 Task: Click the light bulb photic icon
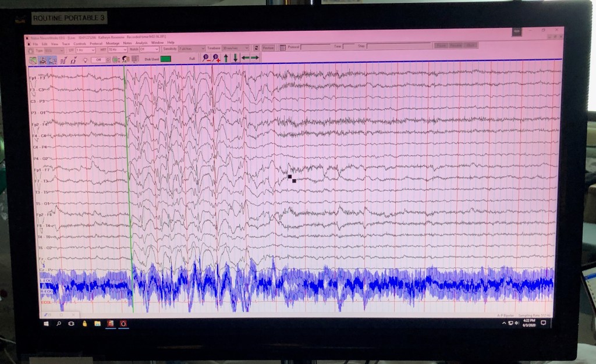click(x=85, y=59)
